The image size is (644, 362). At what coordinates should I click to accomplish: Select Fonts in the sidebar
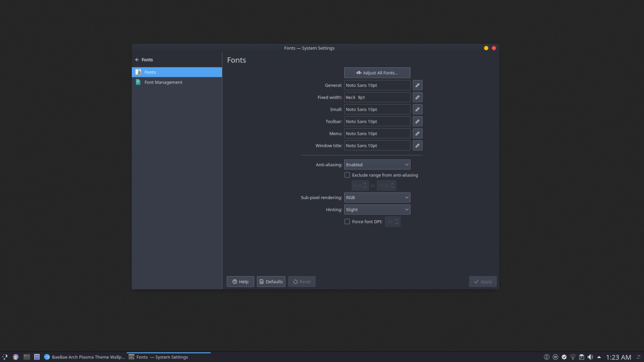(x=177, y=72)
